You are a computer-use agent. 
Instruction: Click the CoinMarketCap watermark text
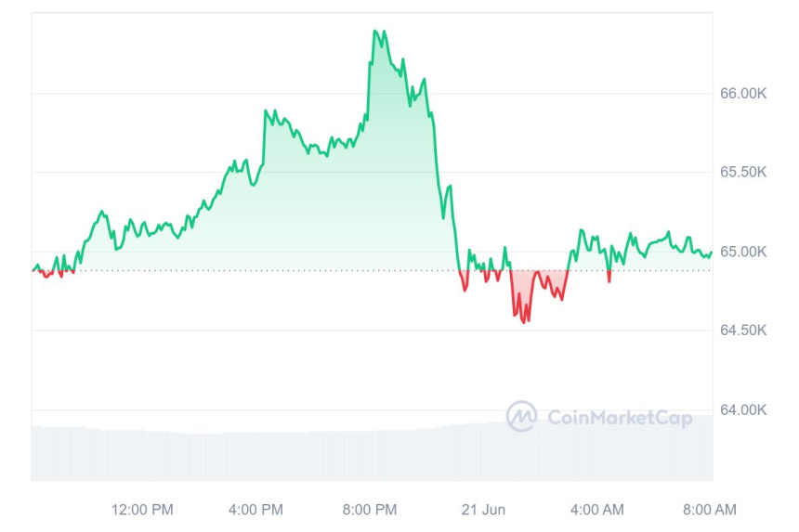[619, 418]
